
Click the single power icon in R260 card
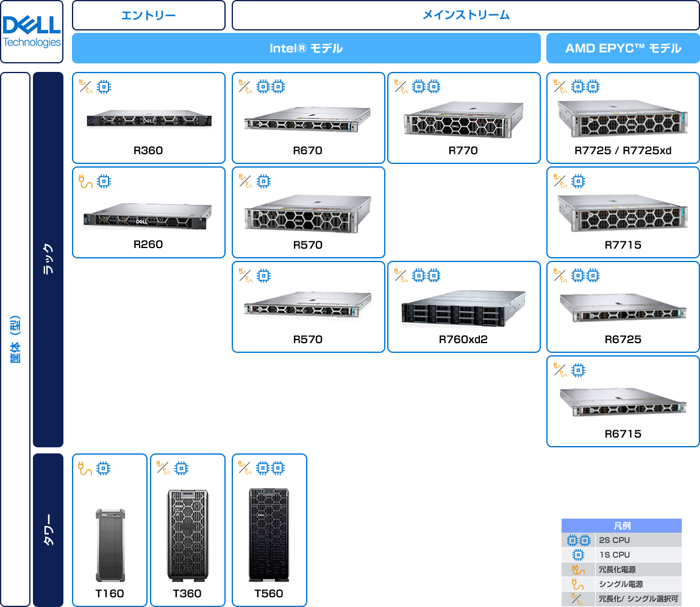86,181
